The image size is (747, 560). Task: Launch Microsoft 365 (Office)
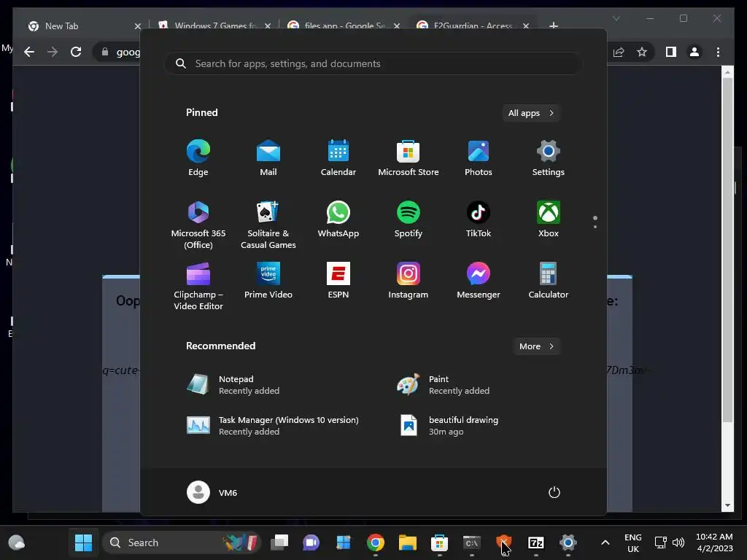click(198, 225)
